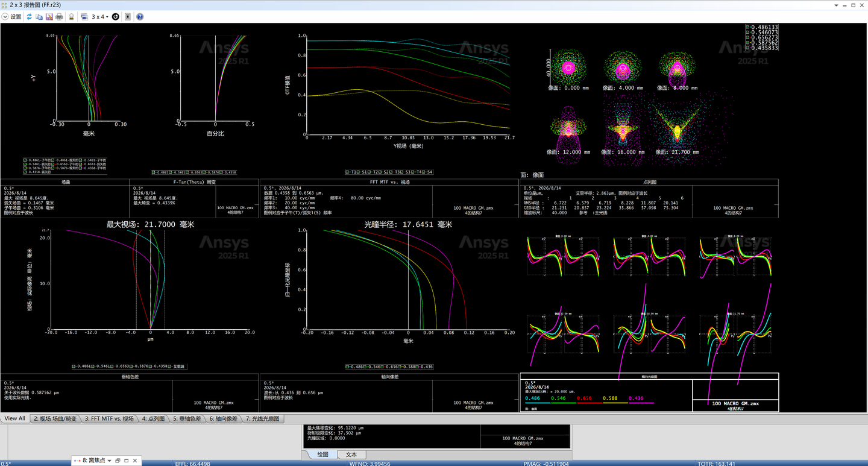Switch to the View All tab
Viewport: 868px width, 466px height.
coord(15,418)
